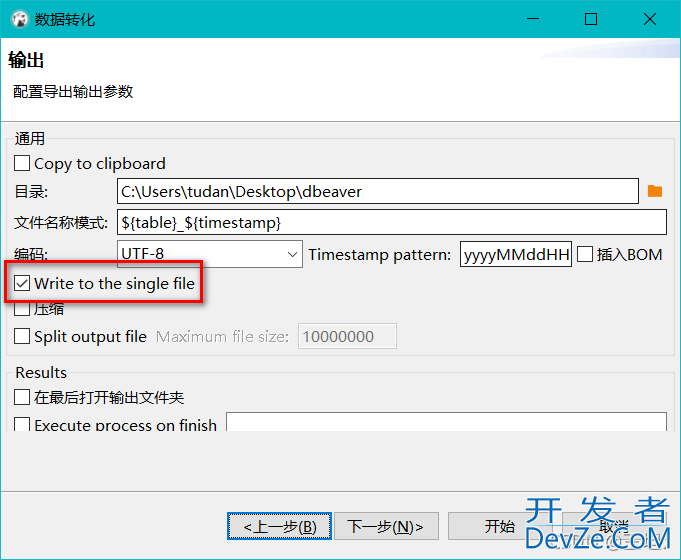Proceed with the 下一步(N)> button
Image resolution: width=681 pixels, height=560 pixels.
[x=386, y=526]
